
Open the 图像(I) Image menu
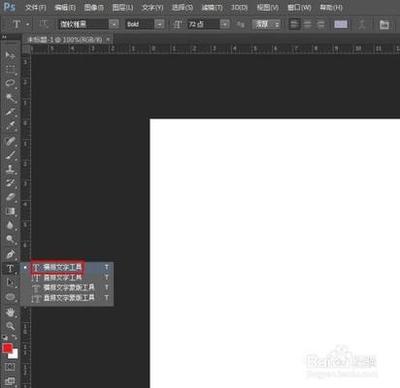94,7
